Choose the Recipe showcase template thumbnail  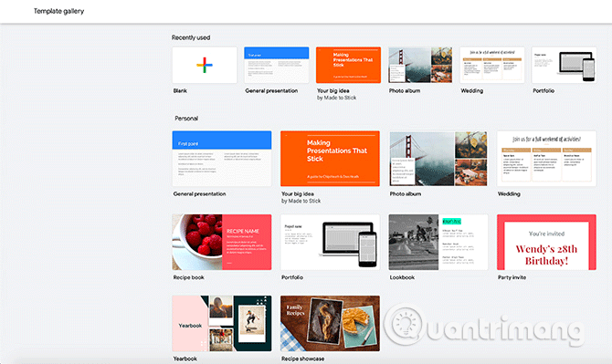pyautogui.click(x=330, y=323)
